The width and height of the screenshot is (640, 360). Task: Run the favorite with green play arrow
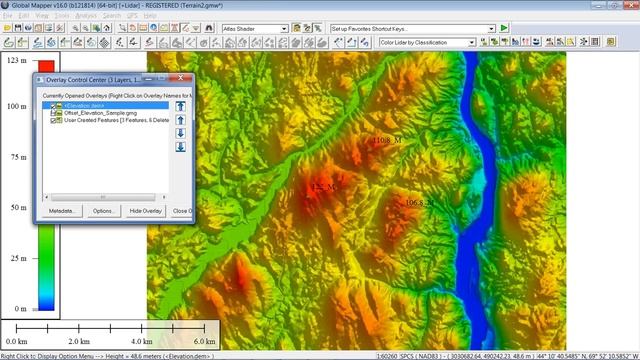click(x=504, y=28)
